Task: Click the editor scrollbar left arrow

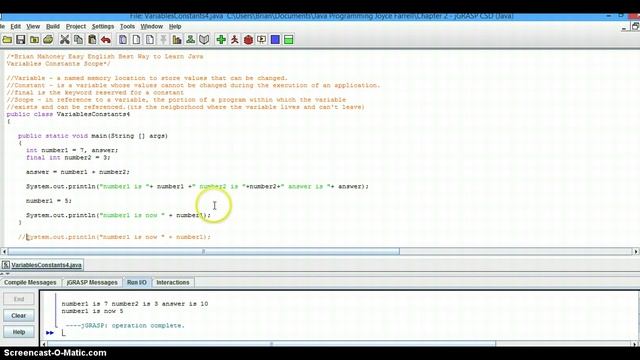Action: pyautogui.click(x=4, y=251)
